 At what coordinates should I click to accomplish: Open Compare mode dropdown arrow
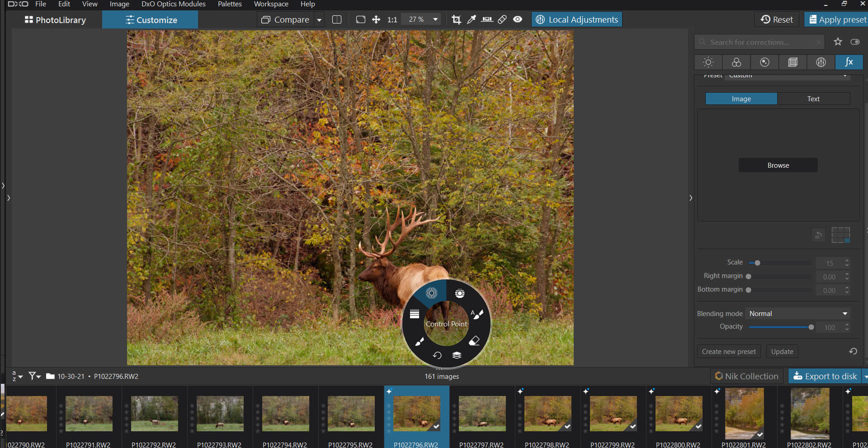coord(319,20)
